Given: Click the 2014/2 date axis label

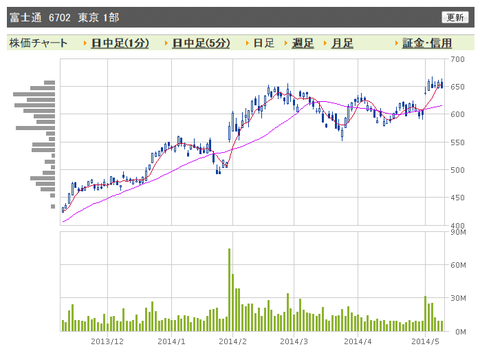Looking at the screenshot, I should 233,341.
